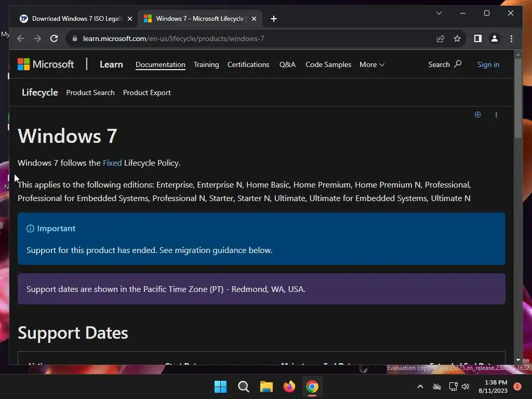Open the Certifications page
Image resolution: width=532 pixels, height=399 pixels.
pos(248,64)
